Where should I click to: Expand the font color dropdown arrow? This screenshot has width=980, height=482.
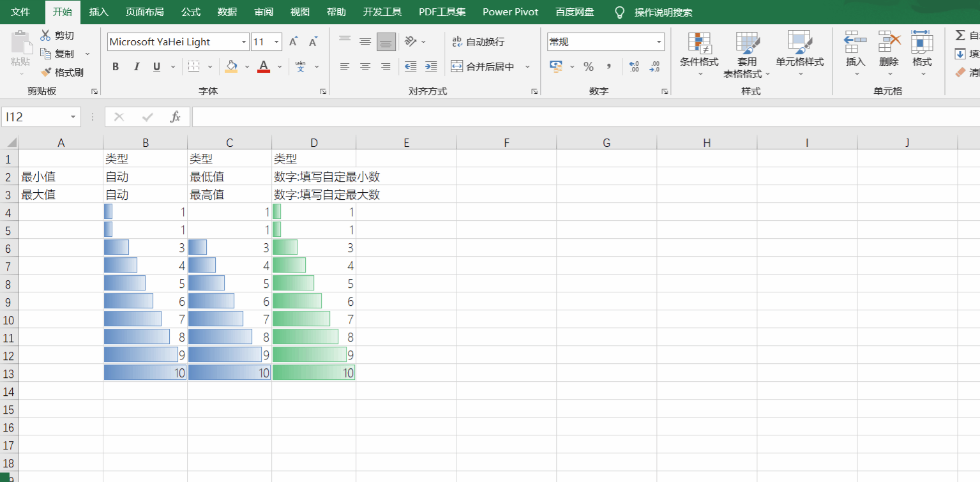279,66
